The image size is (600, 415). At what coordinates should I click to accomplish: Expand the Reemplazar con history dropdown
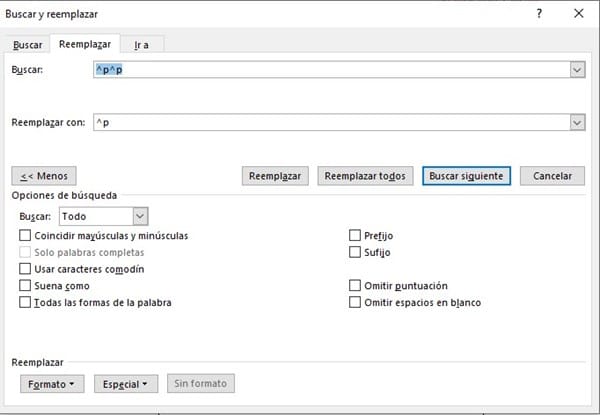pos(577,122)
